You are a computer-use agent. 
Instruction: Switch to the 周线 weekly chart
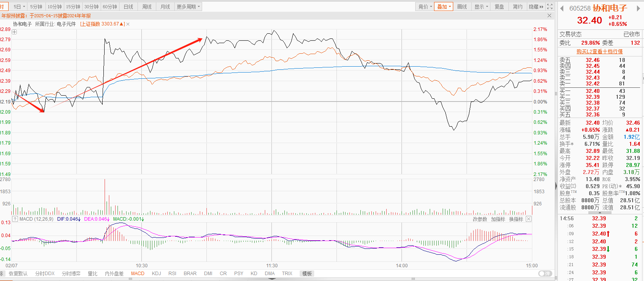coord(147,7)
